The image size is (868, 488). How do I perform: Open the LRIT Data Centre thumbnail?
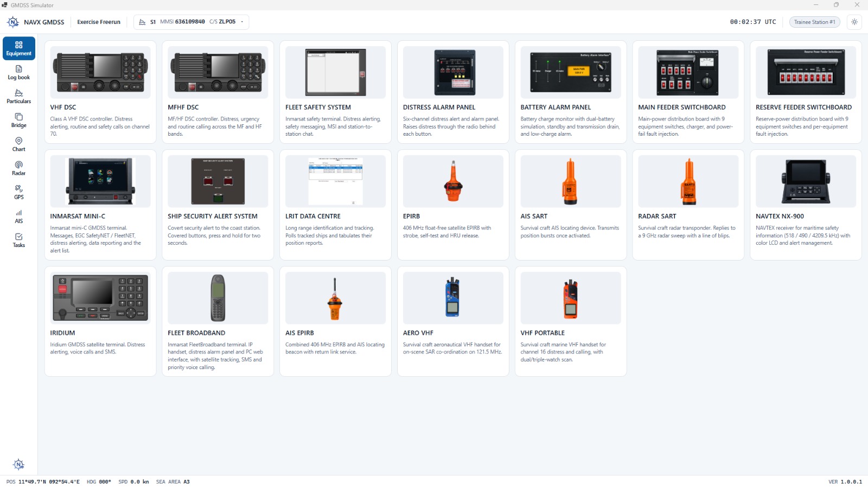pyautogui.click(x=335, y=181)
